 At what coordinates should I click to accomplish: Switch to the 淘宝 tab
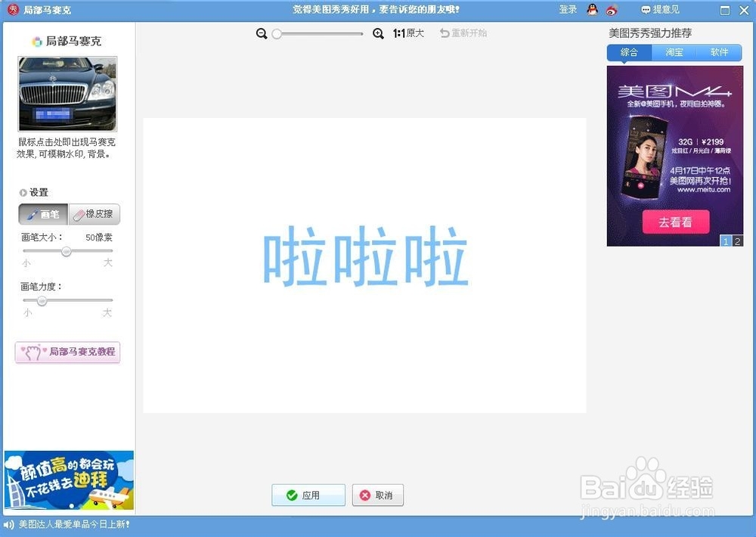click(674, 52)
